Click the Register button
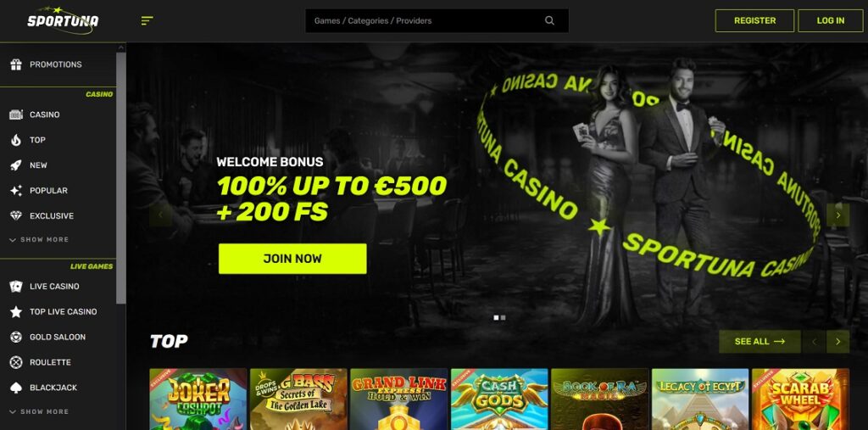The height and width of the screenshot is (430, 868). 754,20
